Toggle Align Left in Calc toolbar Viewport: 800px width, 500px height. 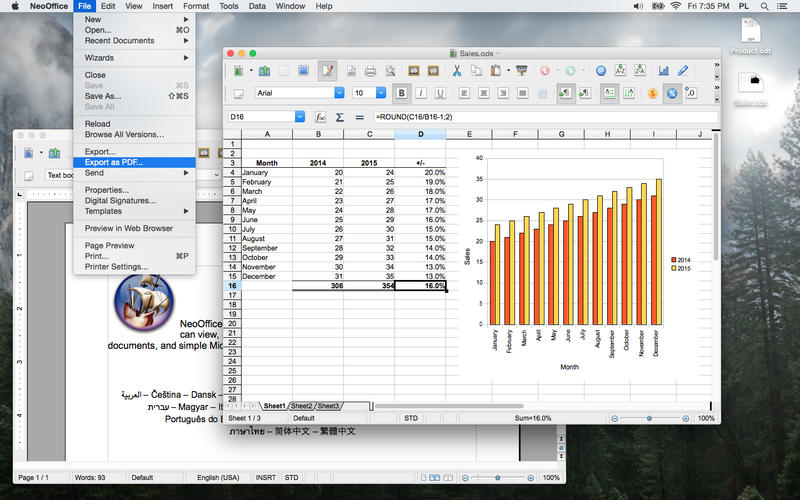click(464, 93)
